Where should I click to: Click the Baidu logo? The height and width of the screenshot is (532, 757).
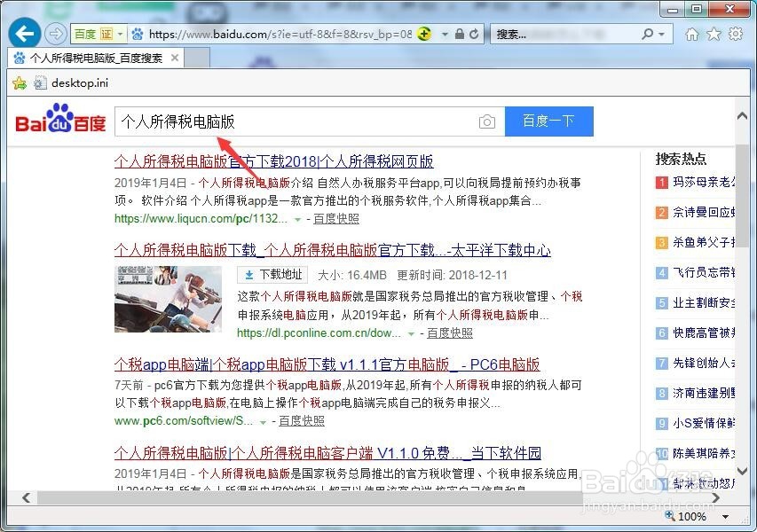[60, 119]
